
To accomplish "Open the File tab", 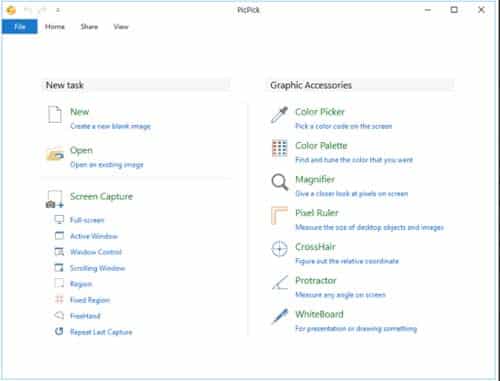I will pos(20,27).
